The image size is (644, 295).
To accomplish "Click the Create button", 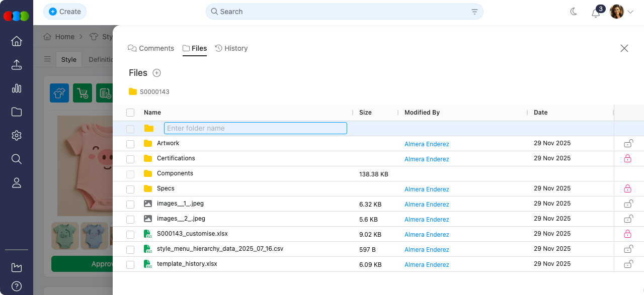I will 65,12.
